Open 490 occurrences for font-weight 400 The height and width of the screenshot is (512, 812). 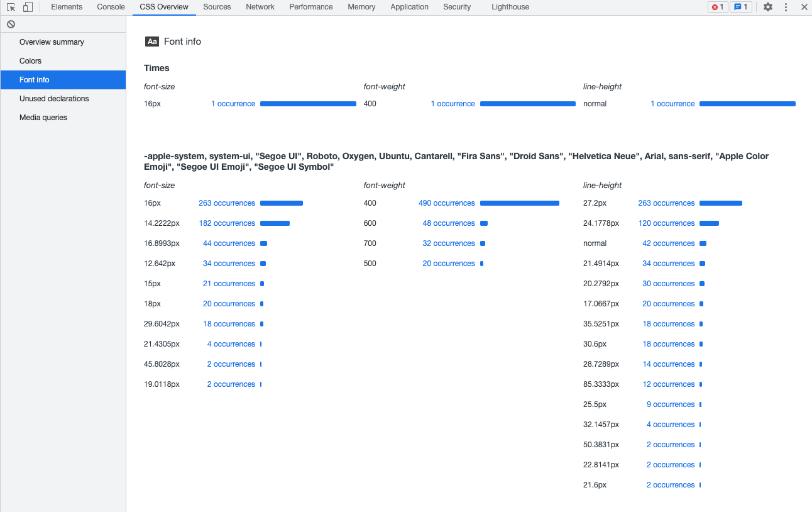point(446,203)
